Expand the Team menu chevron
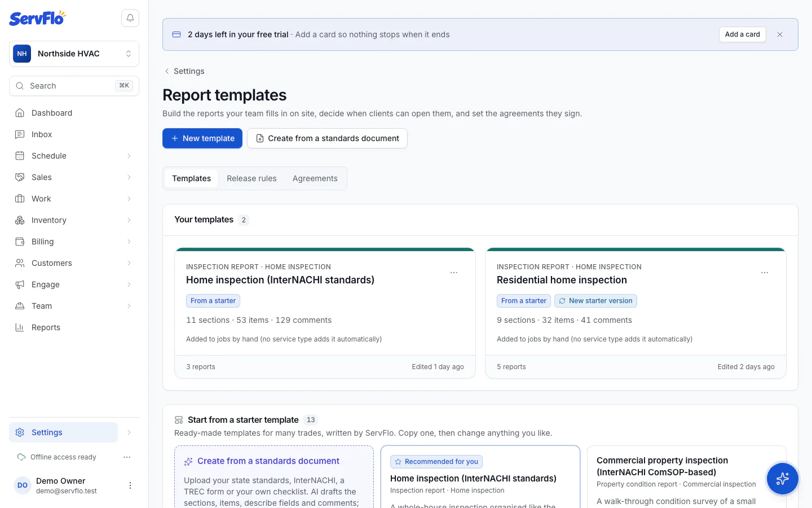Screen dimensions: 812x508 [x=129, y=306]
